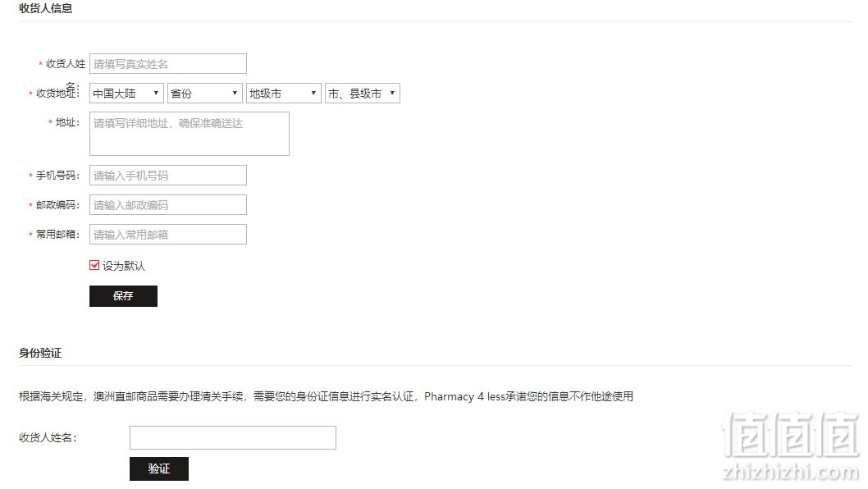The image size is (868, 489).
Task: Click the customs notice text mentioning Pharmacy 4 less
Action: pos(326,396)
